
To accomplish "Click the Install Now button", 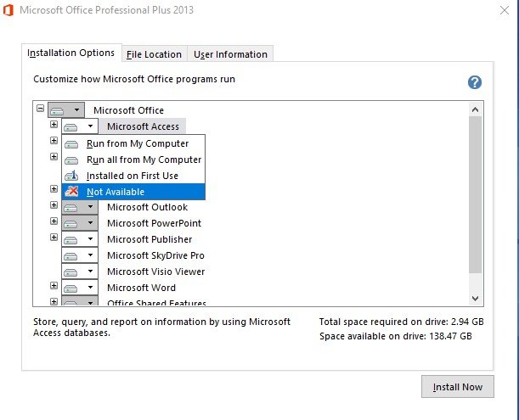I will click(458, 387).
